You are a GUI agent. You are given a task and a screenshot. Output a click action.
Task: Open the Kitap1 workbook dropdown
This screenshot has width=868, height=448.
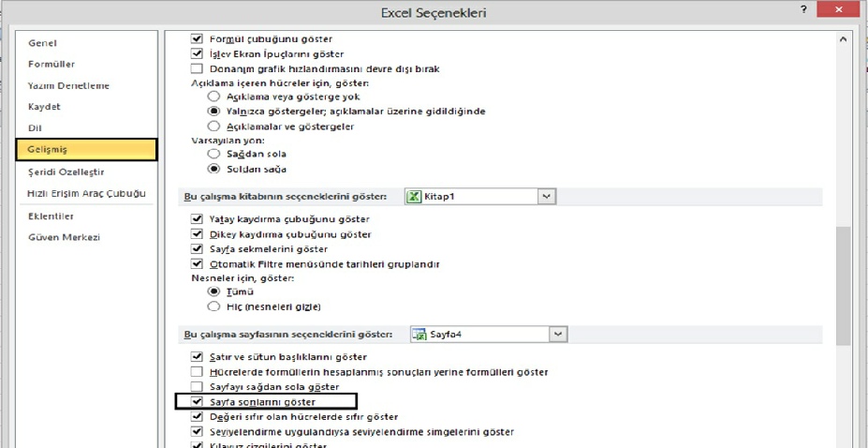point(547,196)
